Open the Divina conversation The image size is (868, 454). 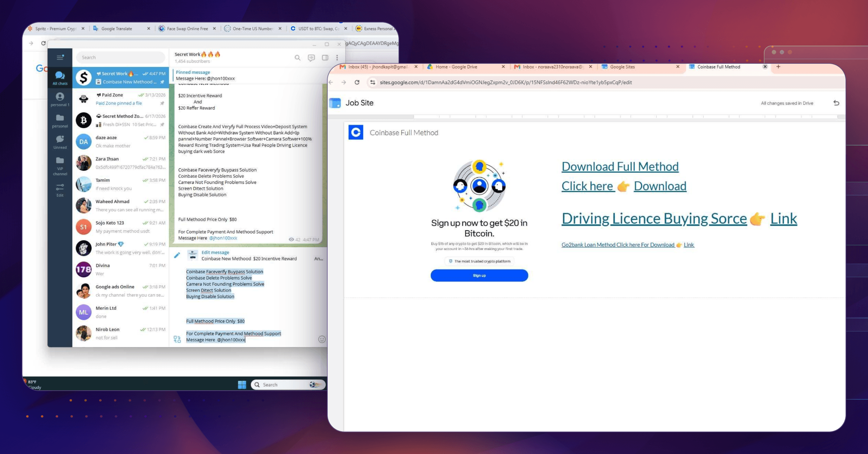[120, 270]
